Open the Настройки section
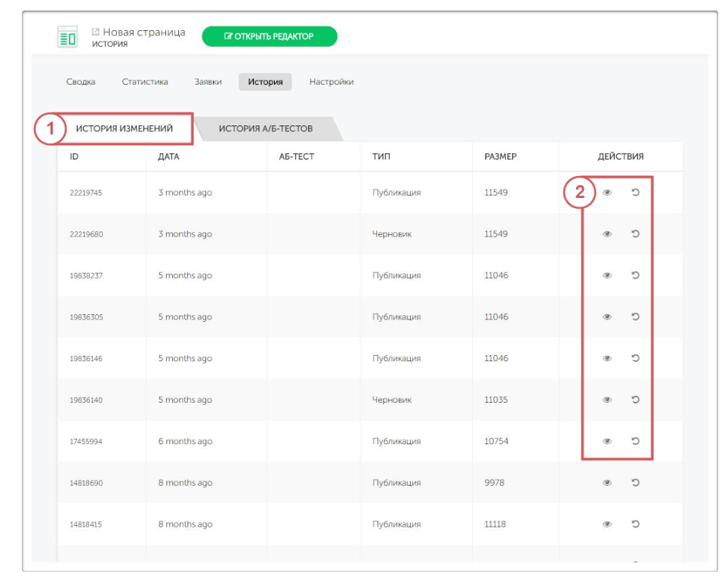Screen dimensions: 728x584 click(x=331, y=82)
